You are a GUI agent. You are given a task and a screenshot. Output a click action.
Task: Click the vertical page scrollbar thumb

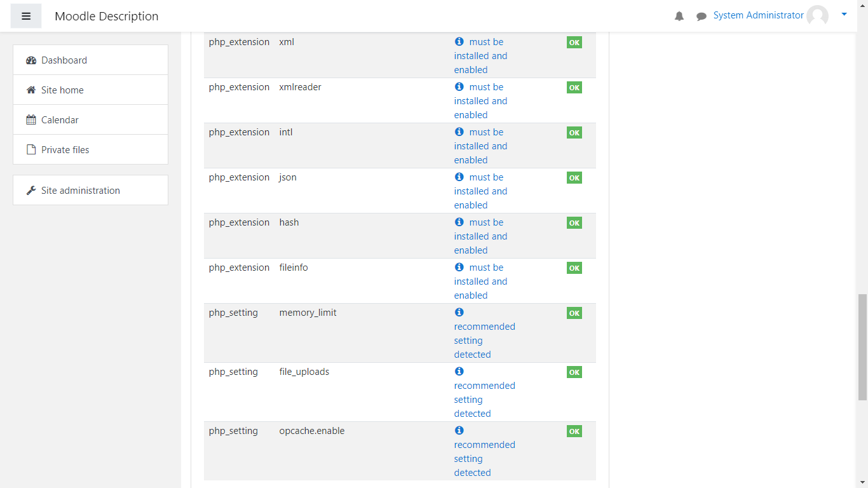(862, 347)
